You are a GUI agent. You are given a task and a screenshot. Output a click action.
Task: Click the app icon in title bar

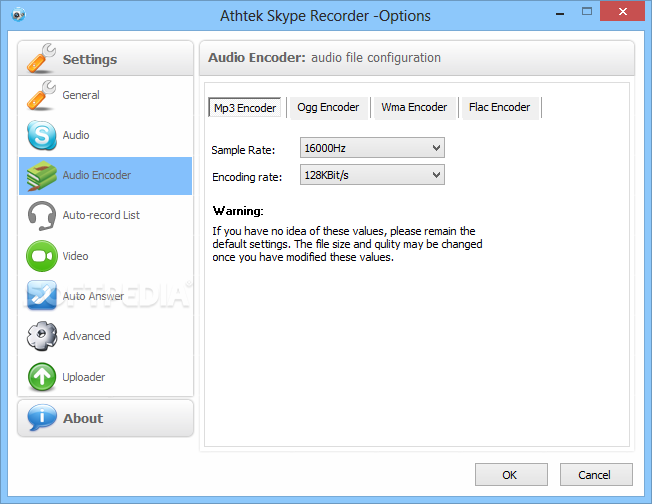(x=18, y=15)
